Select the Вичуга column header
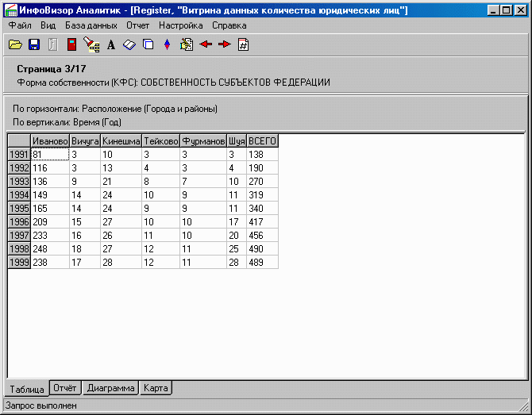Viewport: 532px width, 415px height. [85, 141]
